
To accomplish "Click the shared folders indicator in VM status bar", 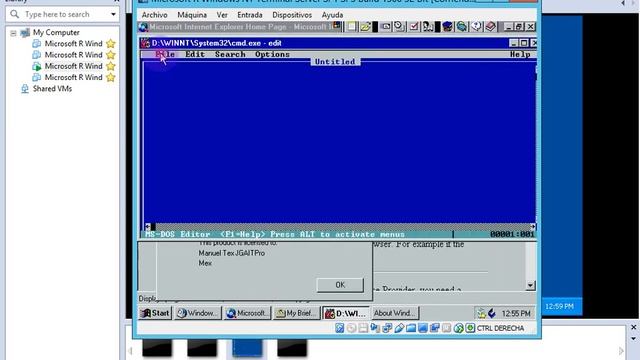I will (411, 328).
